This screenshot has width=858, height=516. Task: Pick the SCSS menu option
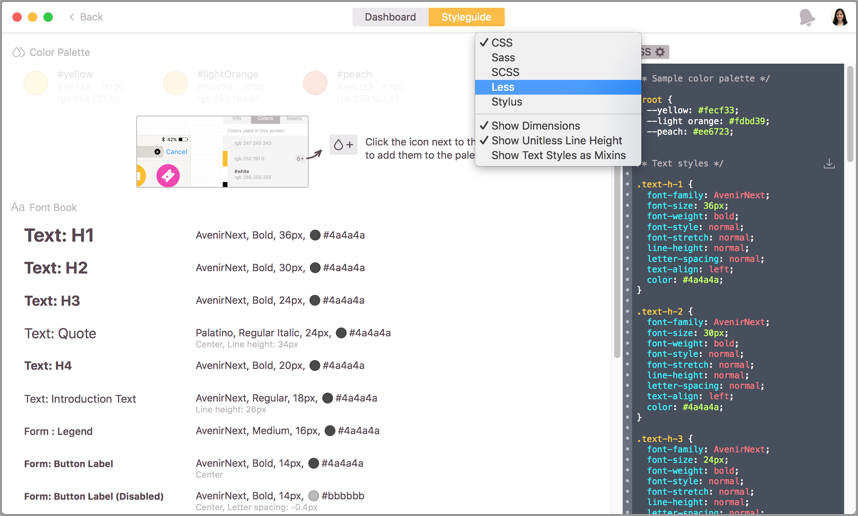point(505,72)
